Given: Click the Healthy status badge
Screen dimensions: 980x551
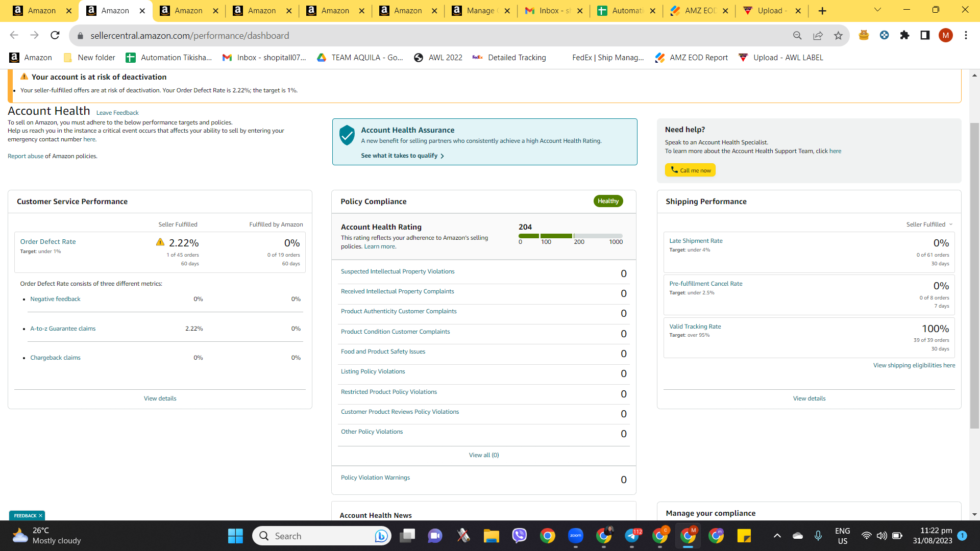Looking at the screenshot, I should 608,201.
